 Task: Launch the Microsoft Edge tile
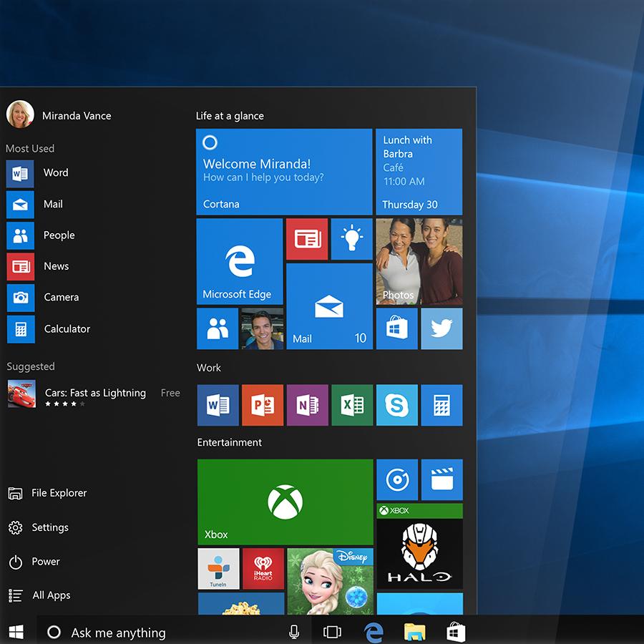coord(239,262)
